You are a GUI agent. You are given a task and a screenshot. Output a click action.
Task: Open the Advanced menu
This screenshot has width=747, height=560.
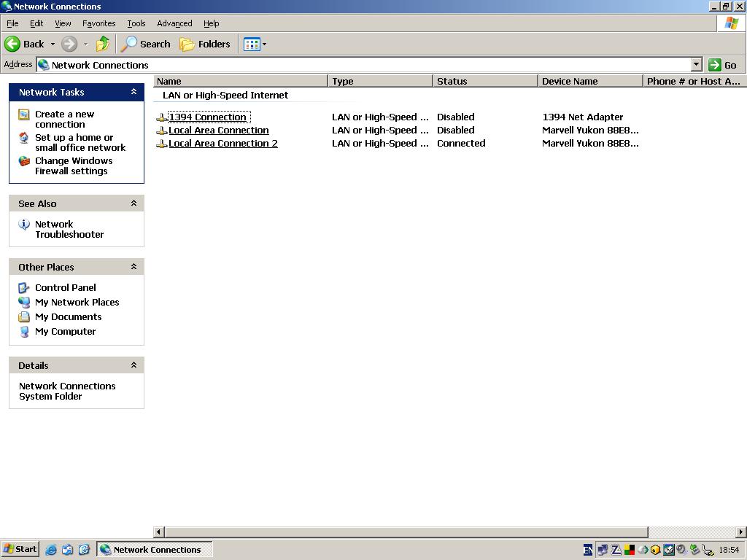[174, 23]
